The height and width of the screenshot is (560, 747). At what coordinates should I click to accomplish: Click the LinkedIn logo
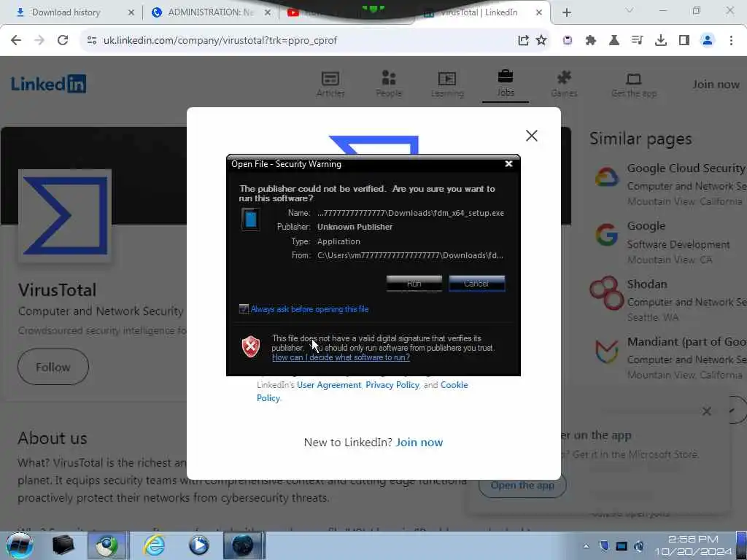[49, 84]
